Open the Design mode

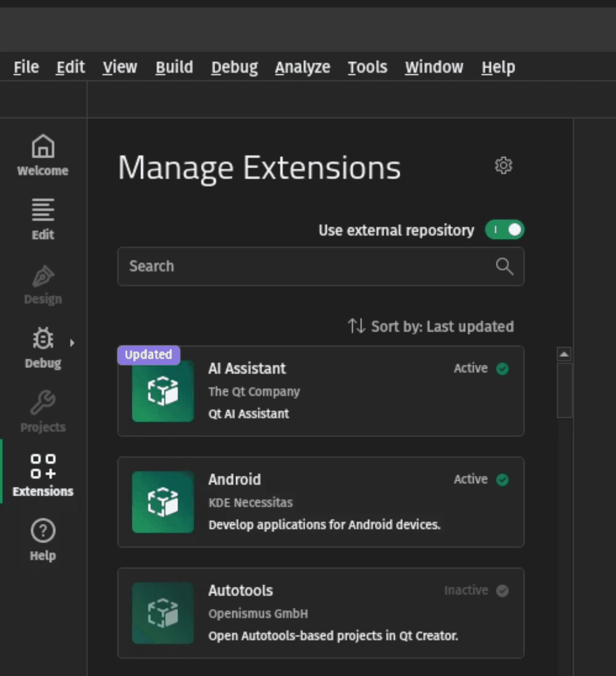tap(43, 284)
